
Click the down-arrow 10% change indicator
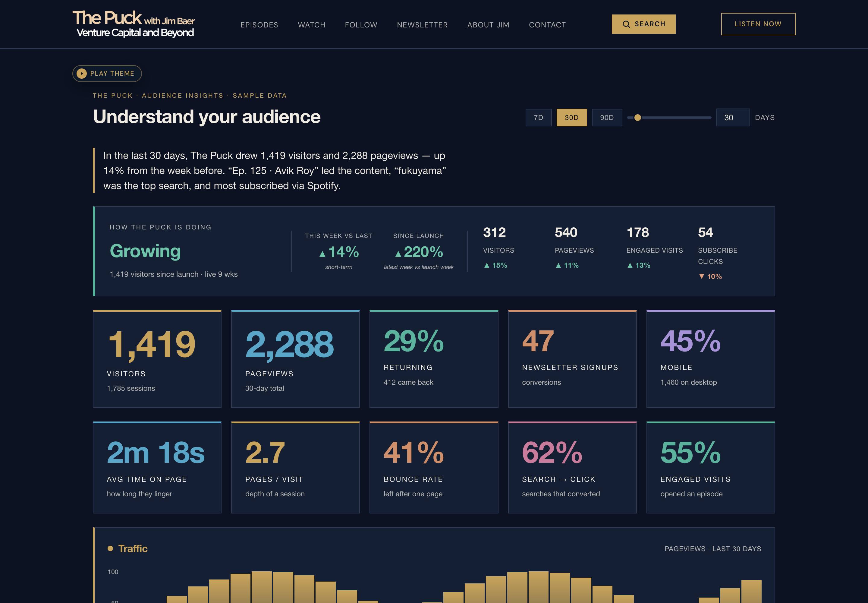(710, 276)
